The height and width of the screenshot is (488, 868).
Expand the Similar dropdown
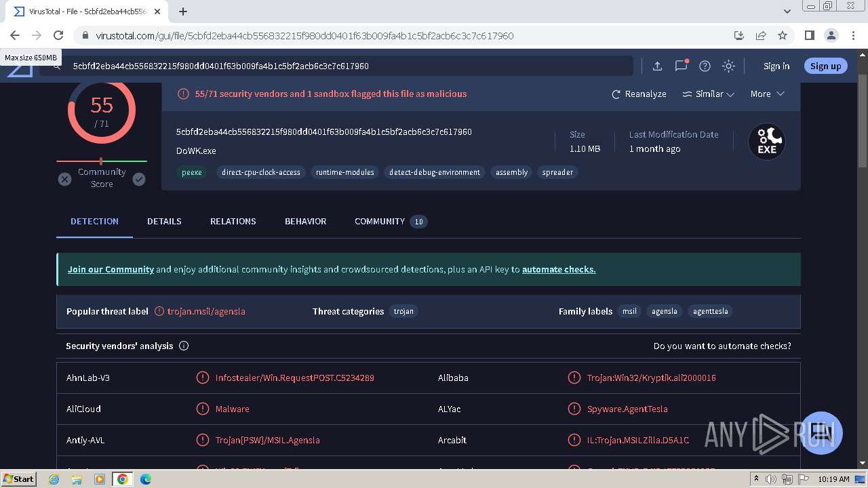709,94
